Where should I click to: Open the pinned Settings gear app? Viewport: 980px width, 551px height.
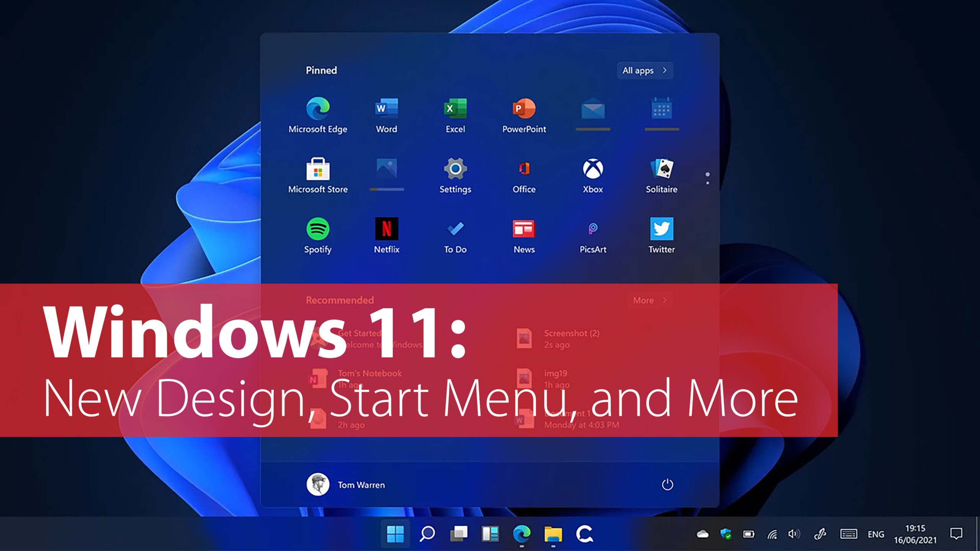click(x=455, y=175)
